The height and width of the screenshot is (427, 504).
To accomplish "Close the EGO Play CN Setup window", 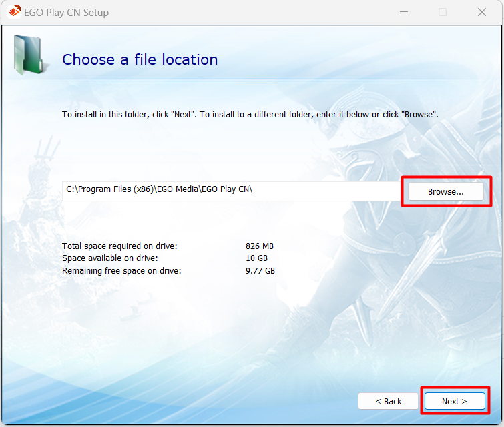I will tap(481, 13).
